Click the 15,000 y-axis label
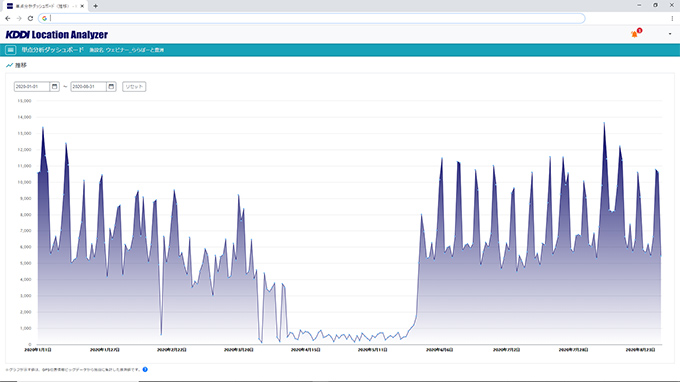680x382 pixels. [24, 101]
